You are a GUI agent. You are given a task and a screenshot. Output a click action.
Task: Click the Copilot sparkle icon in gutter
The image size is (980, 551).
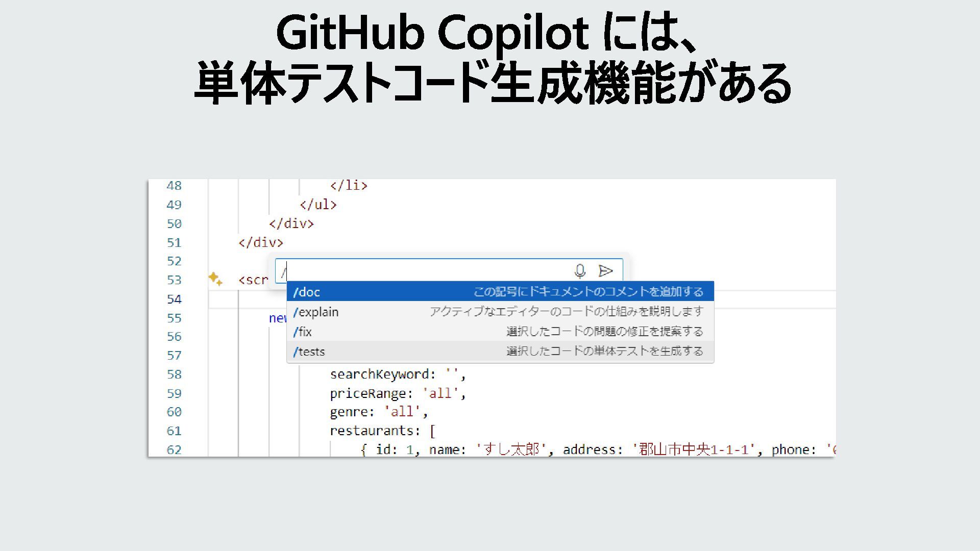point(215,279)
